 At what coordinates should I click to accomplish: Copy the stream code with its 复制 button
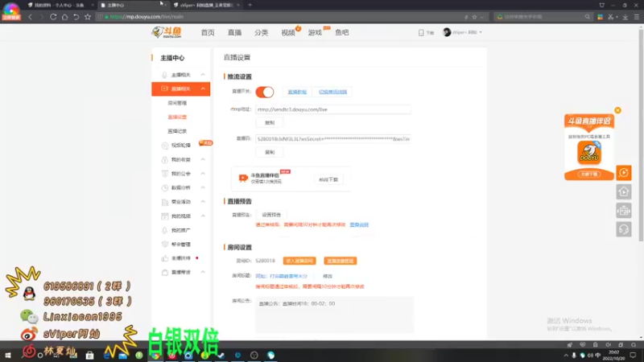270,152
